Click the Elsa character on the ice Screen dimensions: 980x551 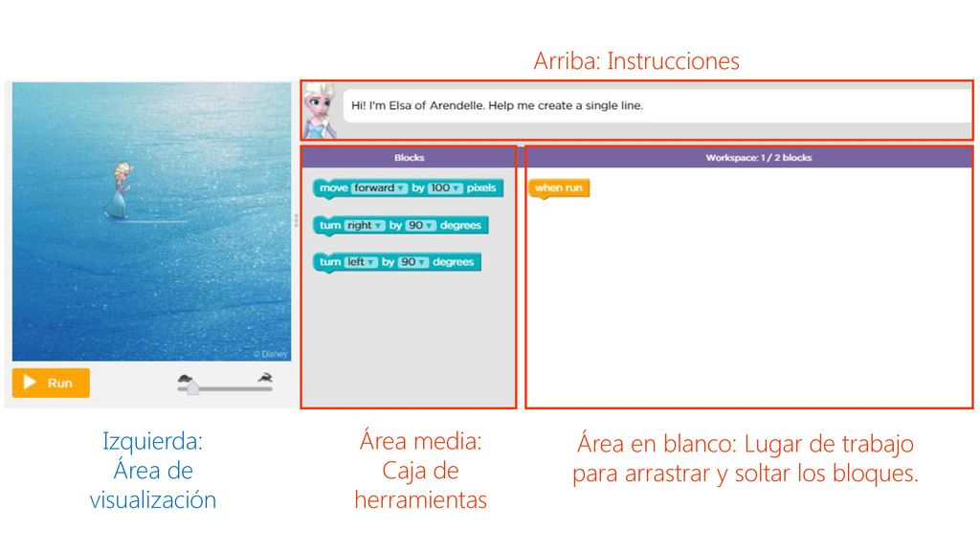click(x=119, y=190)
